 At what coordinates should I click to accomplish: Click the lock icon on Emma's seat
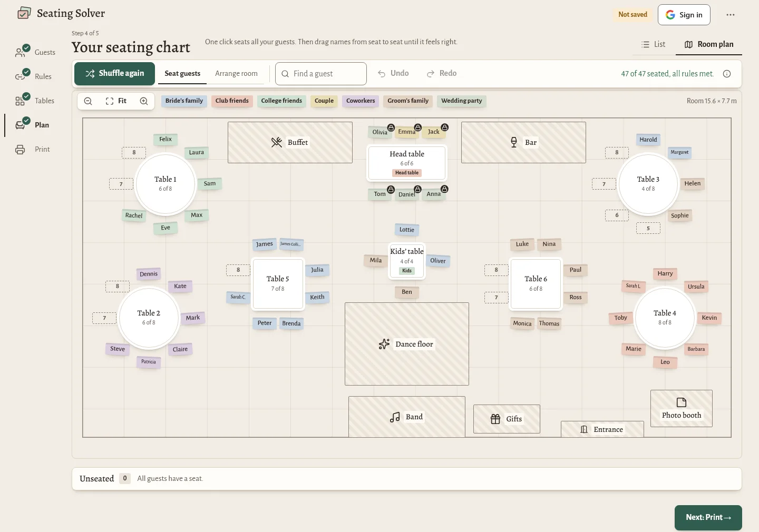[x=418, y=127]
